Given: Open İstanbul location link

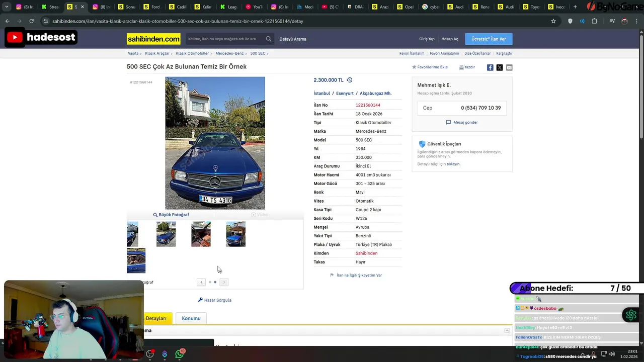Looking at the screenshot, I should 322,94.
